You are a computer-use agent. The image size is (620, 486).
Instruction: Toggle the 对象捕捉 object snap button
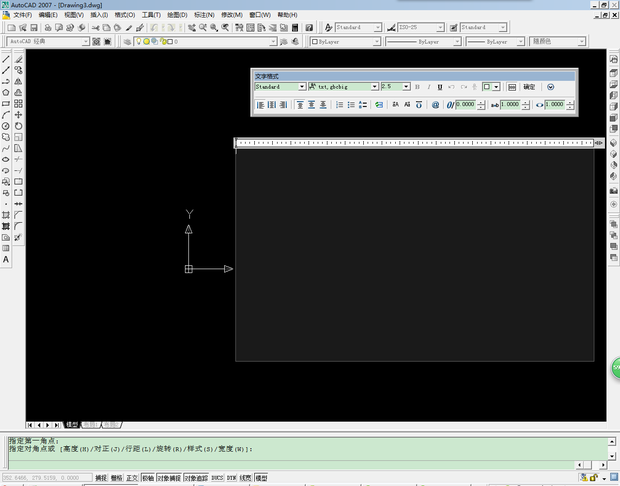click(x=169, y=478)
